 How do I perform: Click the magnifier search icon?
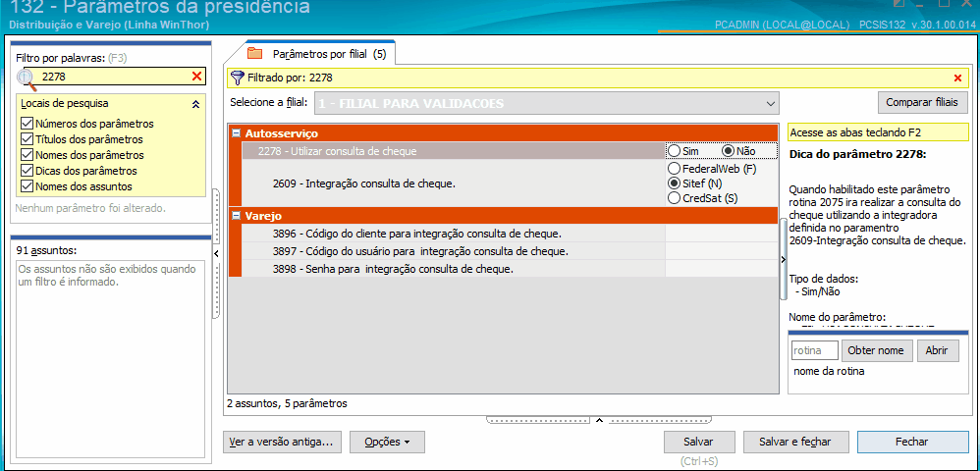pos(27,78)
